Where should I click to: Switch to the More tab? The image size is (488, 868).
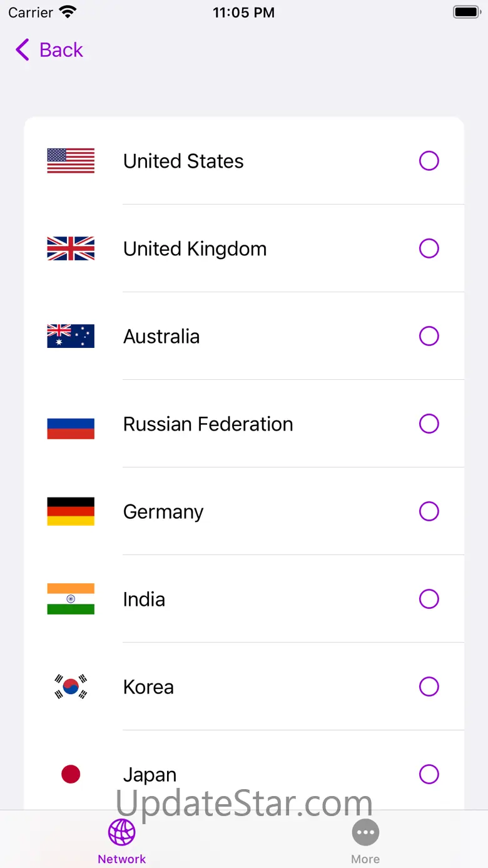pyautogui.click(x=365, y=840)
